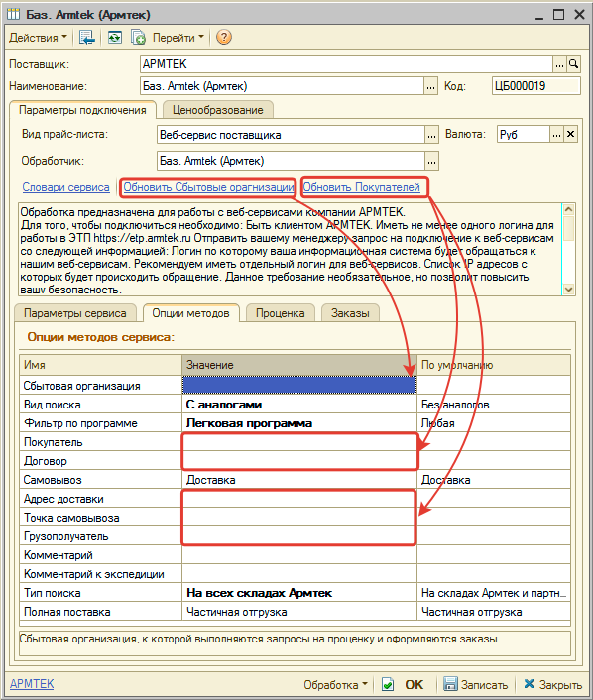The width and height of the screenshot is (593, 700).
Task: Open selection for Вид прайс-листа field
Action: point(431,135)
